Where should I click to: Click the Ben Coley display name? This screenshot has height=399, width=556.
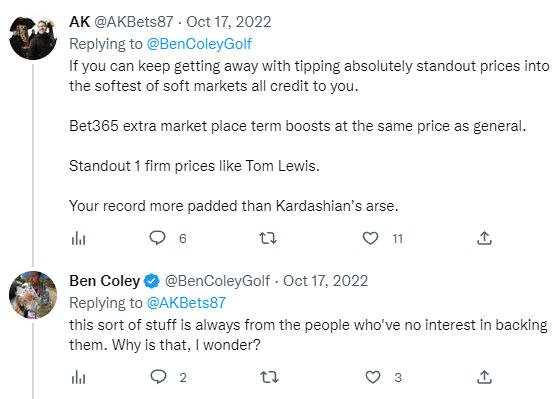tap(105, 281)
